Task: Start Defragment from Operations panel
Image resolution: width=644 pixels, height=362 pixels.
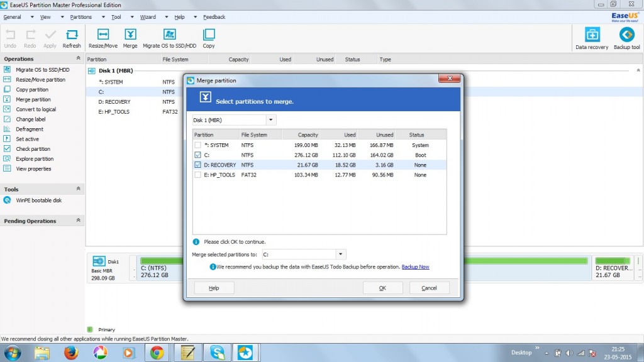Action: pos(30,129)
